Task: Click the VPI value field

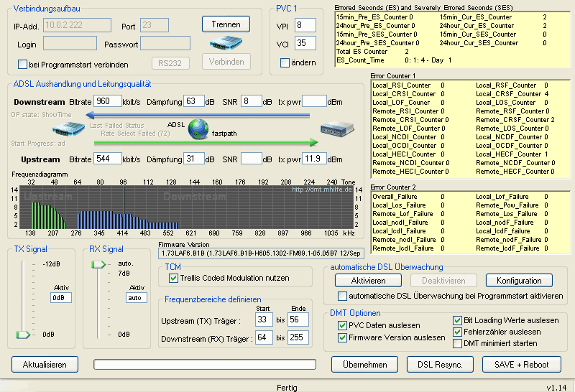Action: coord(305,25)
